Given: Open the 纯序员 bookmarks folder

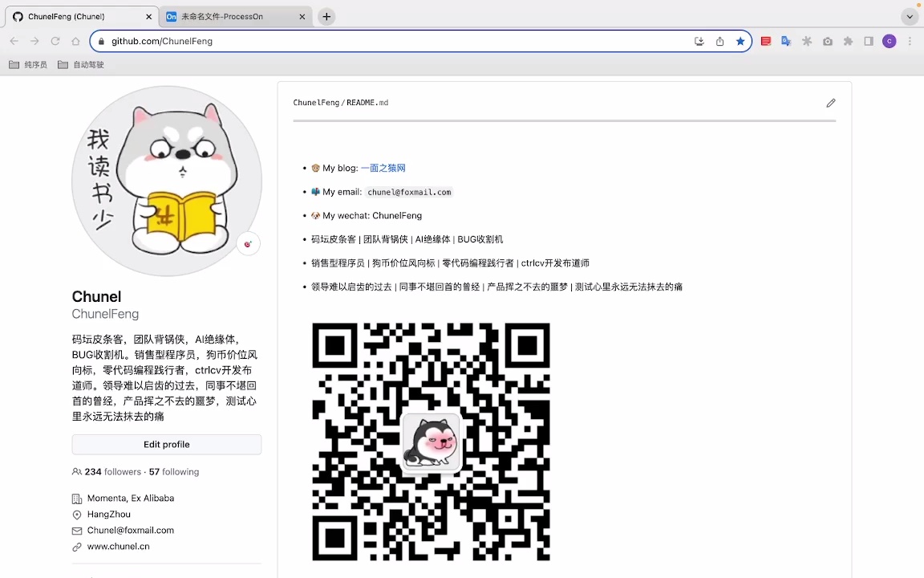Looking at the screenshot, I should point(27,64).
